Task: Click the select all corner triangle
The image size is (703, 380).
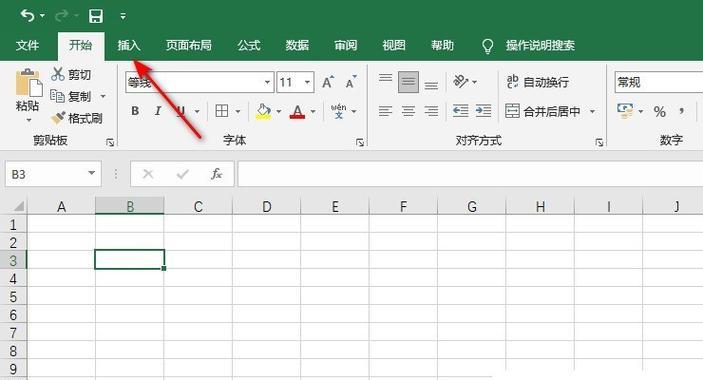Action: pyautogui.click(x=18, y=206)
